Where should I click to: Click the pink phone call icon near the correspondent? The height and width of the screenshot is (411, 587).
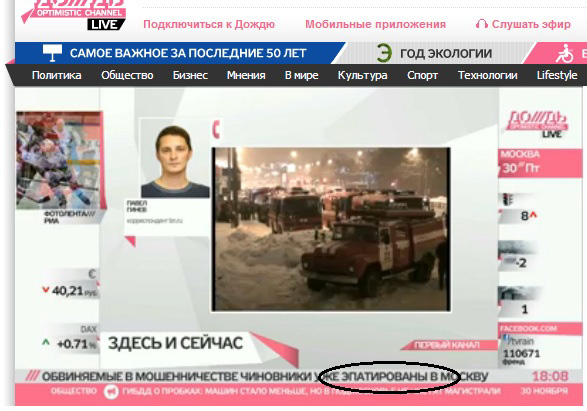[216, 130]
